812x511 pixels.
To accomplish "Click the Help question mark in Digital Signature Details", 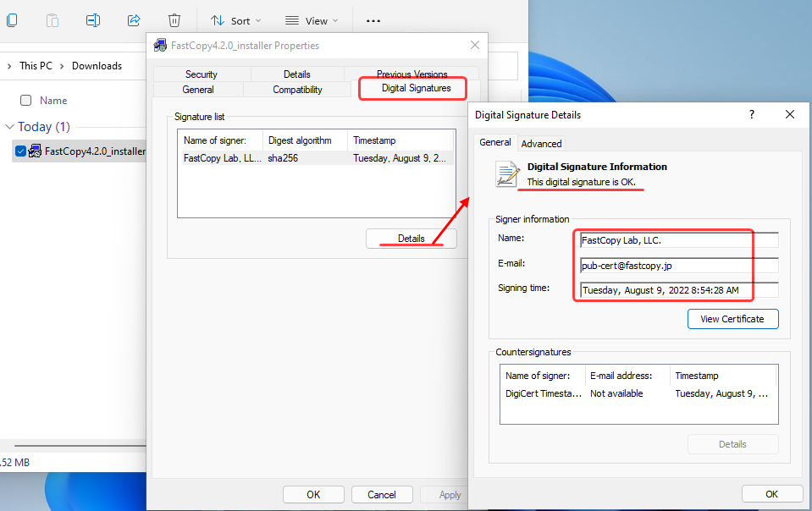I will (x=751, y=114).
